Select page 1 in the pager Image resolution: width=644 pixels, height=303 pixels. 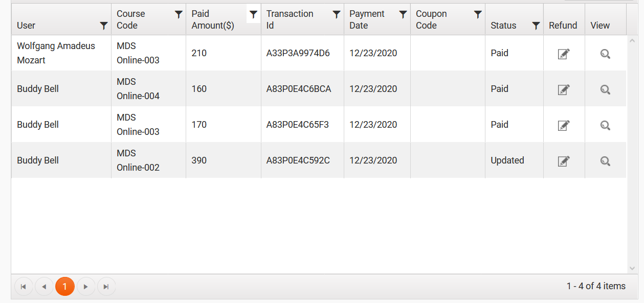(65, 287)
